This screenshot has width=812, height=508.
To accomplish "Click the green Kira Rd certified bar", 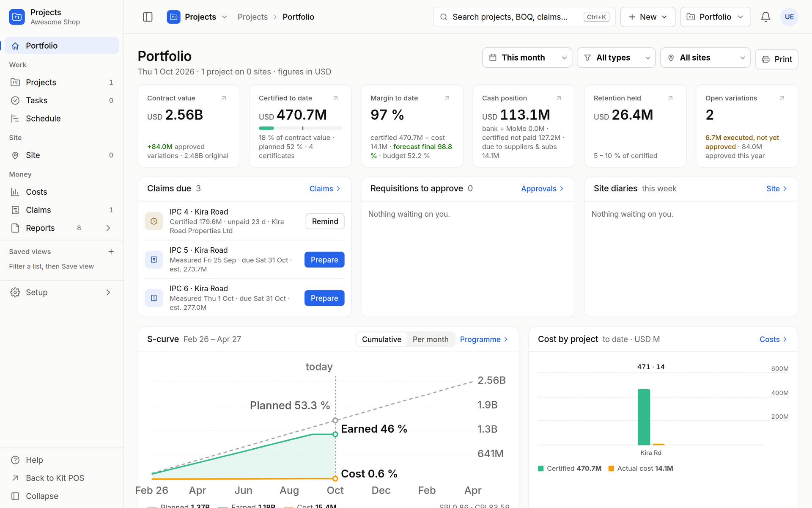I will [644, 417].
